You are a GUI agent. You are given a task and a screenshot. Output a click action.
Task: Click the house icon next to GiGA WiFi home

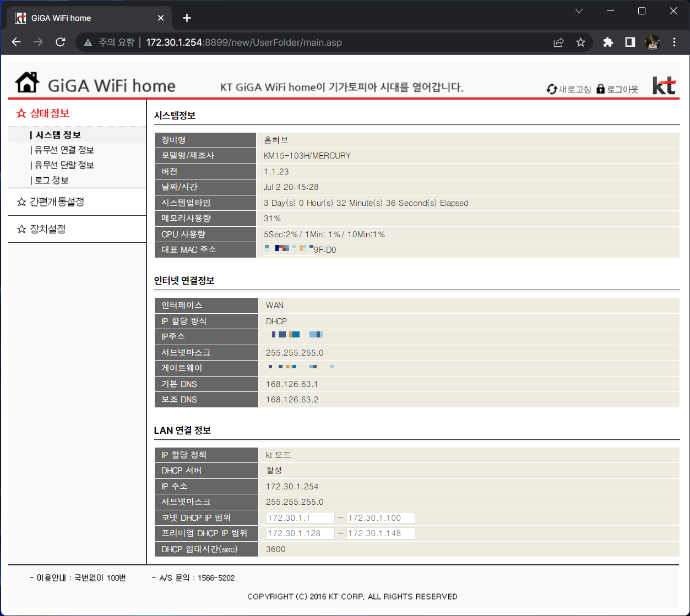pyautogui.click(x=26, y=81)
